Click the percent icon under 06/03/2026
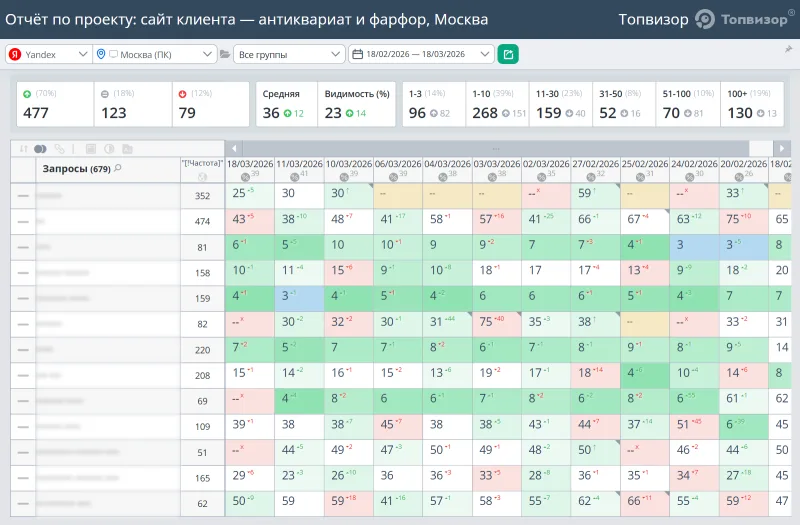The width and height of the screenshot is (800, 525). point(393,177)
